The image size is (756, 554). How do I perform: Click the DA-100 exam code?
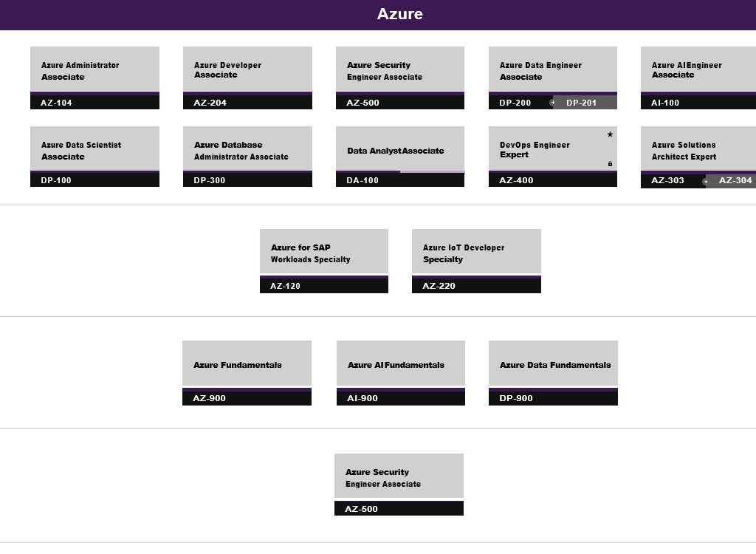[362, 180]
